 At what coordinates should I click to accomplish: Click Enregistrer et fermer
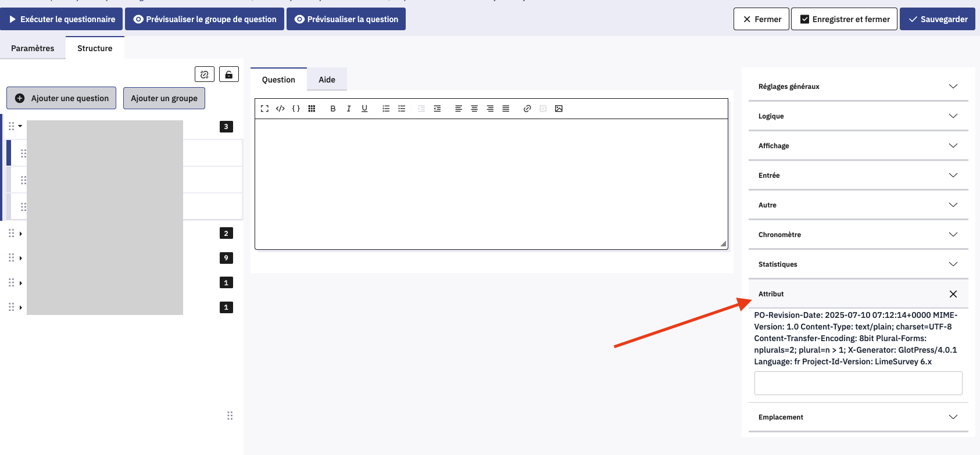845,19
